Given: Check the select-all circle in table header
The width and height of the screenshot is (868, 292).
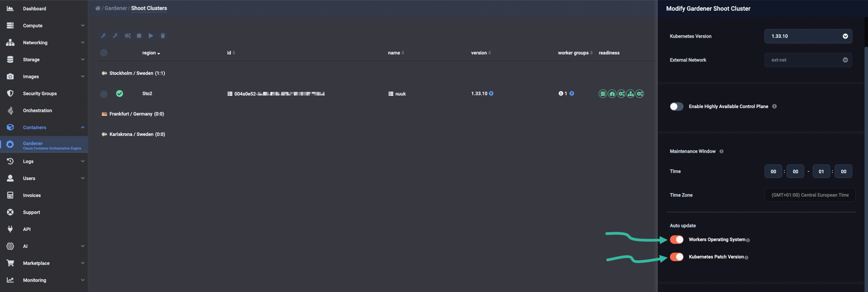Looking at the screenshot, I should 104,53.
